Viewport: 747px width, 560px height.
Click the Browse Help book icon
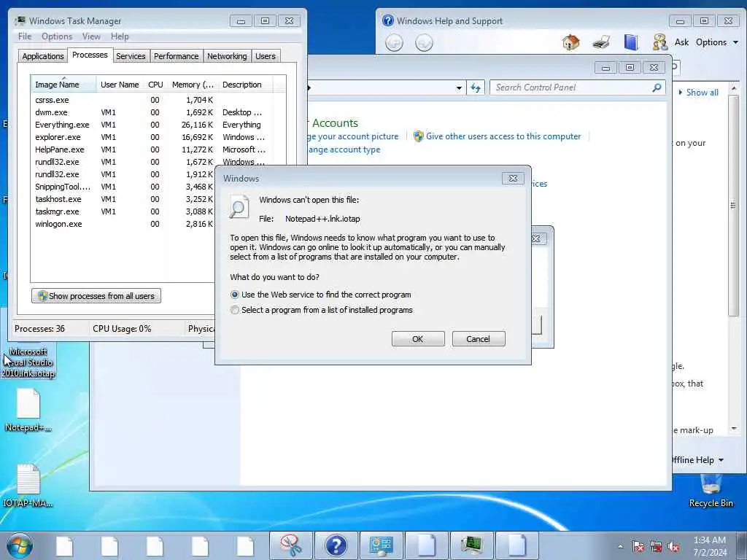click(x=631, y=42)
